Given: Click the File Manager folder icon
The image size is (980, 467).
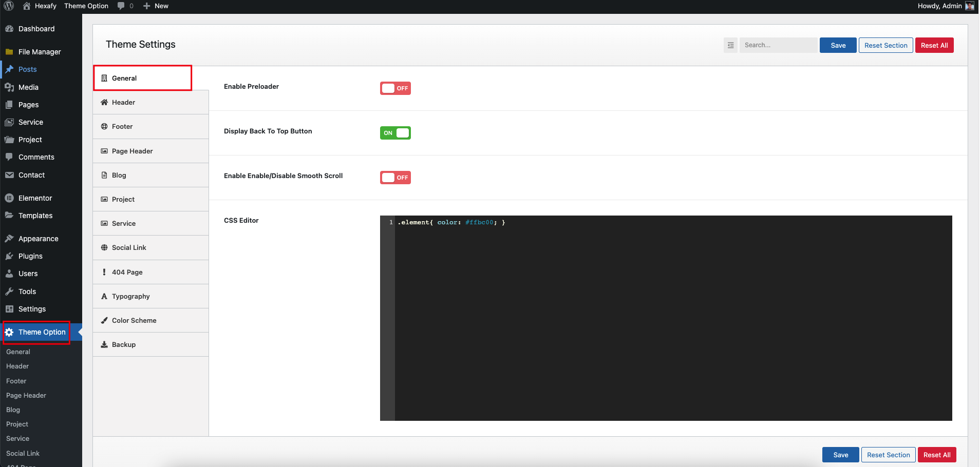Looking at the screenshot, I should click(9, 52).
